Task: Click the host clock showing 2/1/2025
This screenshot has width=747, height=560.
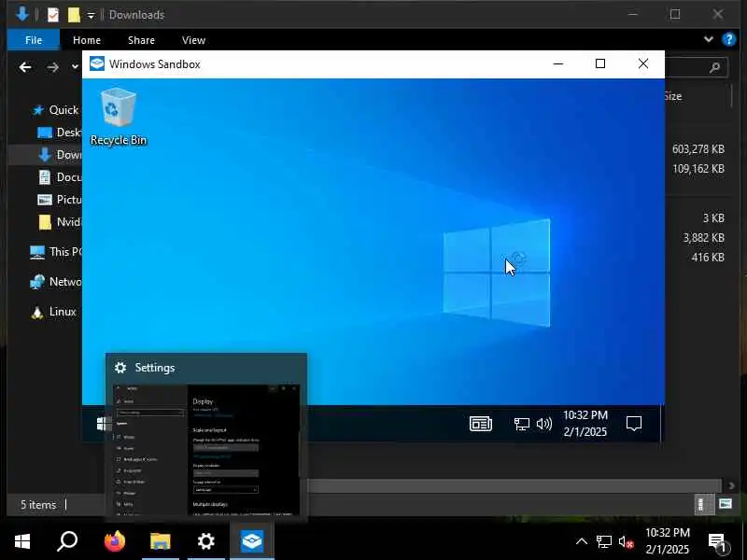Action: click(667, 541)
